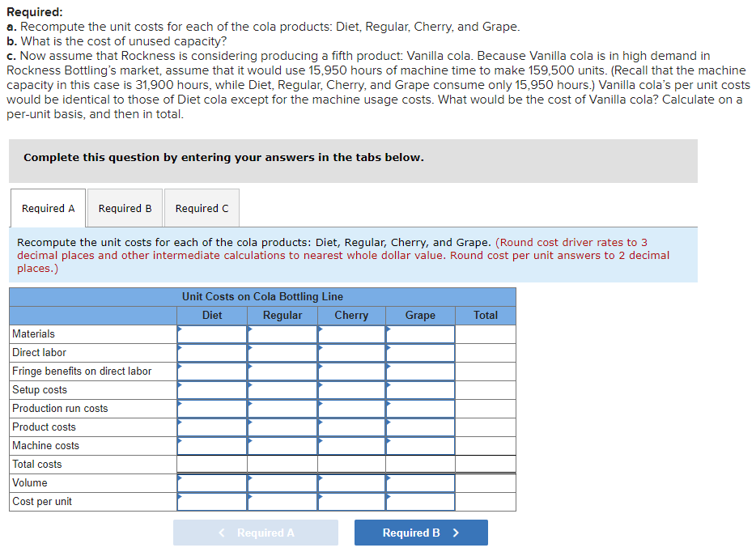
Task: Click Cost per unit input for Cherry
Action: 351,502
